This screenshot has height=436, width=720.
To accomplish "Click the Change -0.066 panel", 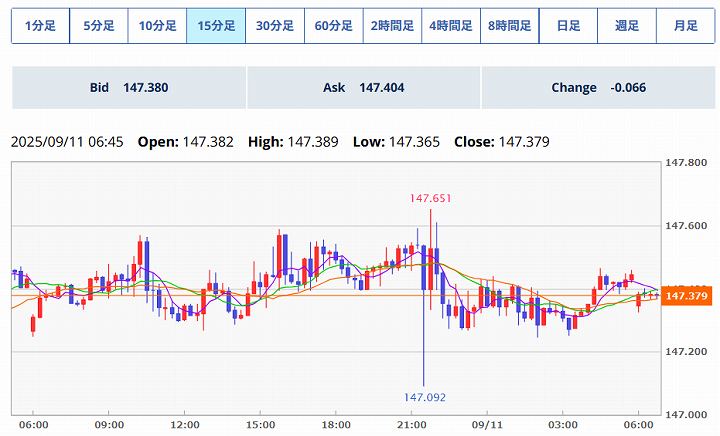I will tap(598, 88).
